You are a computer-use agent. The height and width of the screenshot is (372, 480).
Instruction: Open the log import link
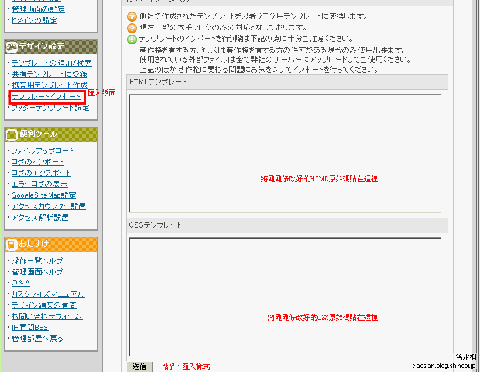tap(38, 162)
